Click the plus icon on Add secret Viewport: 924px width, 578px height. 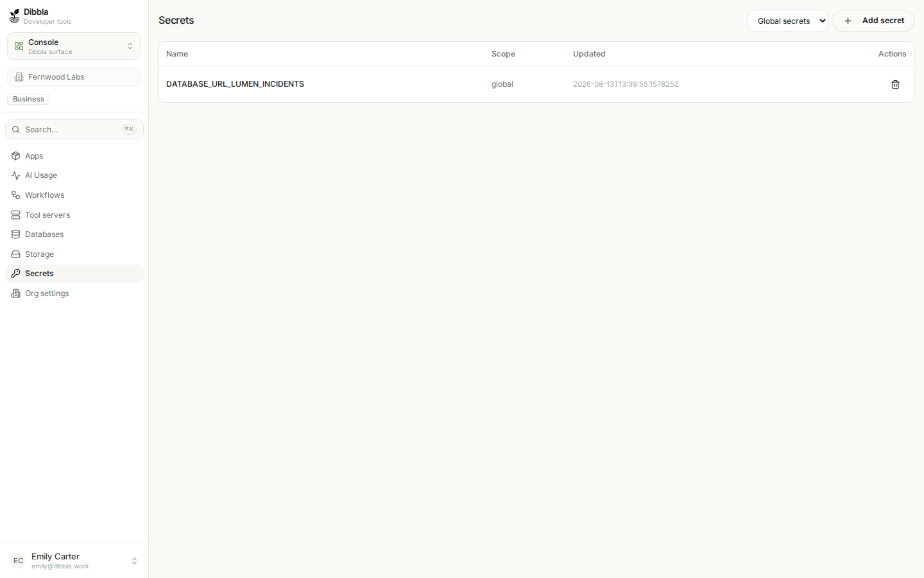(x=848, y=21)
